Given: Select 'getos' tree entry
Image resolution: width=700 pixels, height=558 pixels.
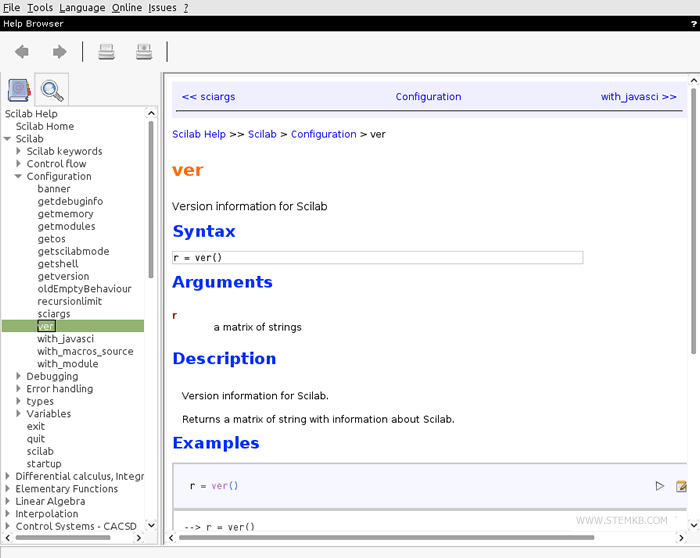Looking at the screenshot, I should [x=51, y=239].
